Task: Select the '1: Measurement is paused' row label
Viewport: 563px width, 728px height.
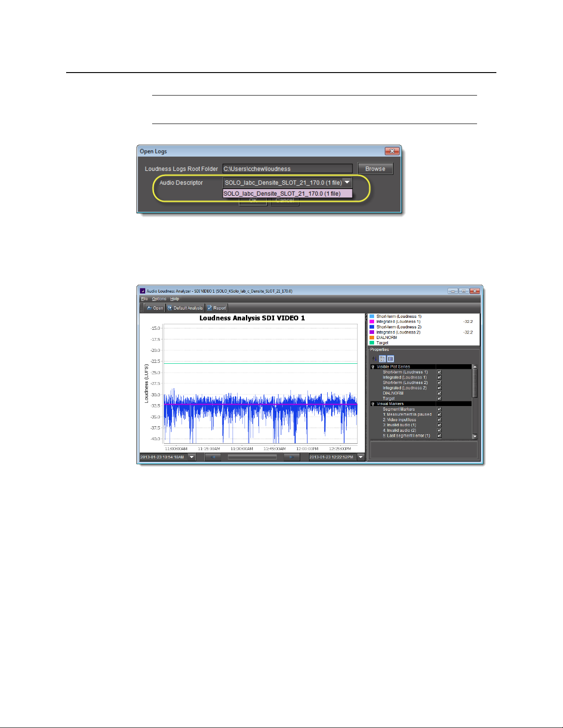Action: pos(407,415)
